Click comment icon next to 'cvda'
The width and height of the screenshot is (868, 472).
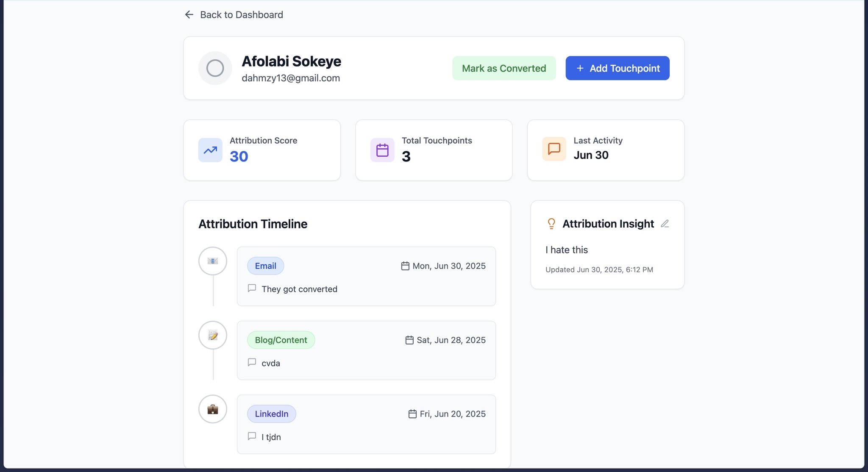point(252,362)
